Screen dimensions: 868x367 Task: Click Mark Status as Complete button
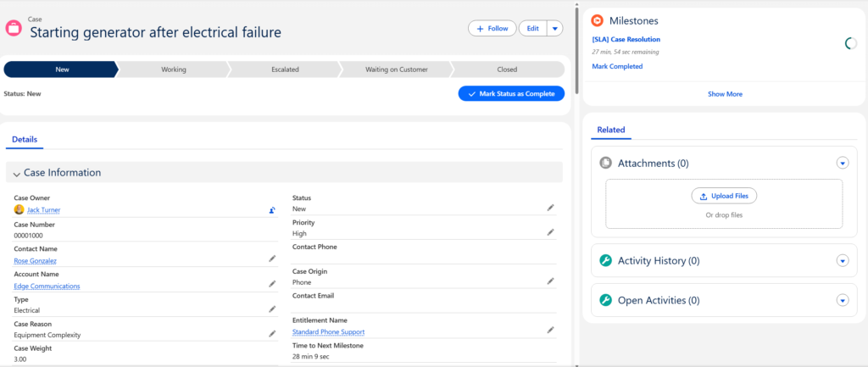point(511,93)
